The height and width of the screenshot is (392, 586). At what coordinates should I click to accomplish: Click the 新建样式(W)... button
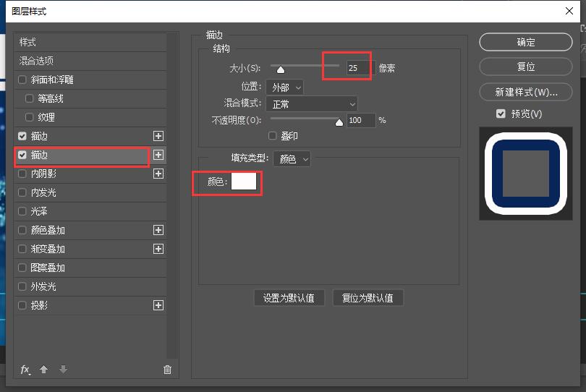click(x=526, y=92)
